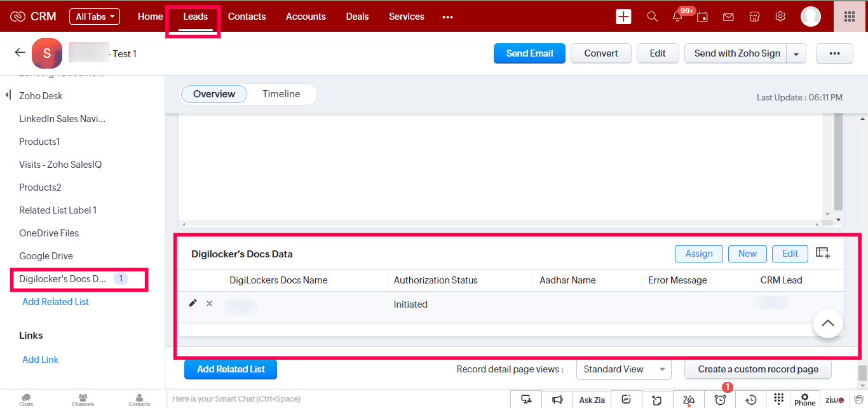Screen dimensions: 868x408
Task: Open the user profile avatar
Action: point(811,17)
